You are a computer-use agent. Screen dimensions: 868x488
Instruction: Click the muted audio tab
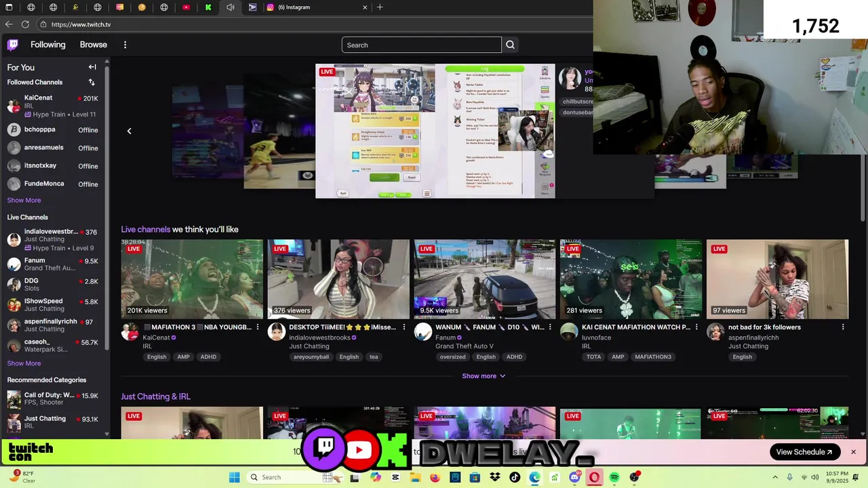click(x=231, y=7)
